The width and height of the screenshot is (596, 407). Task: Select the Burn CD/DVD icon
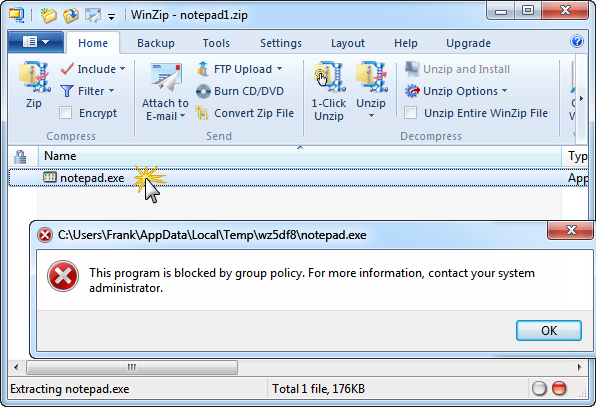pyautogui.click(x=203, y=91)
